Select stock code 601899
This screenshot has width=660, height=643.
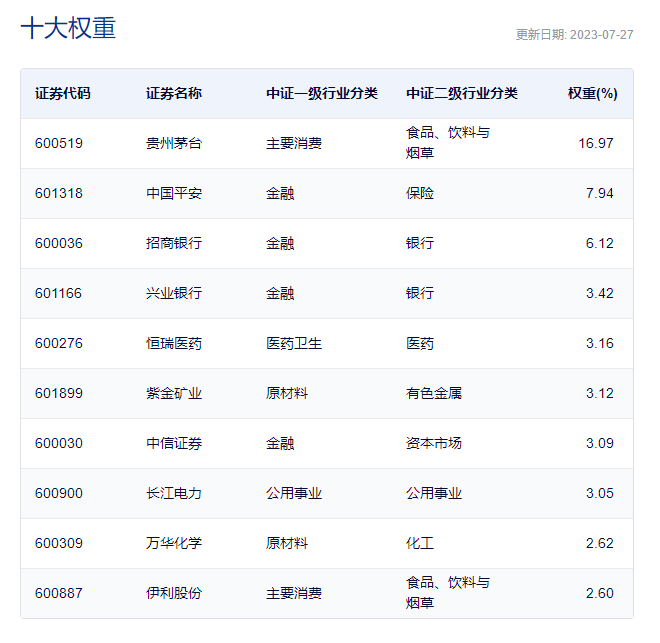[59, 394]
